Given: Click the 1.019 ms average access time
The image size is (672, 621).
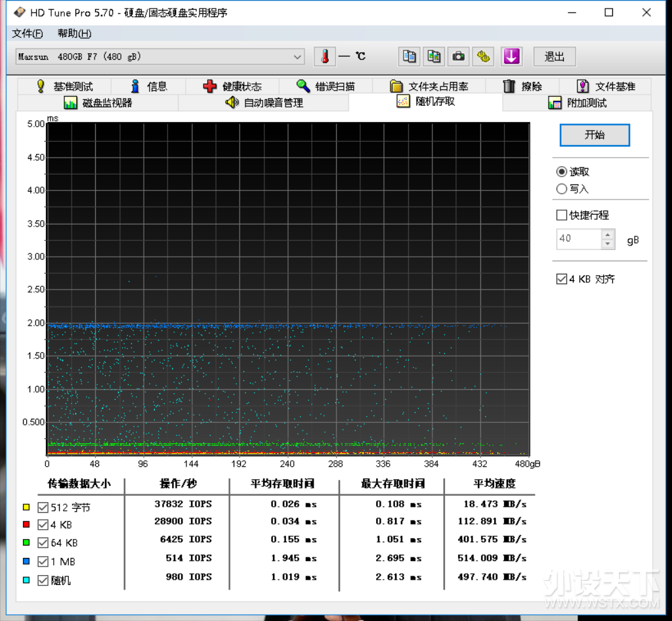Looking at the screenshot, I should click(293, 577).
